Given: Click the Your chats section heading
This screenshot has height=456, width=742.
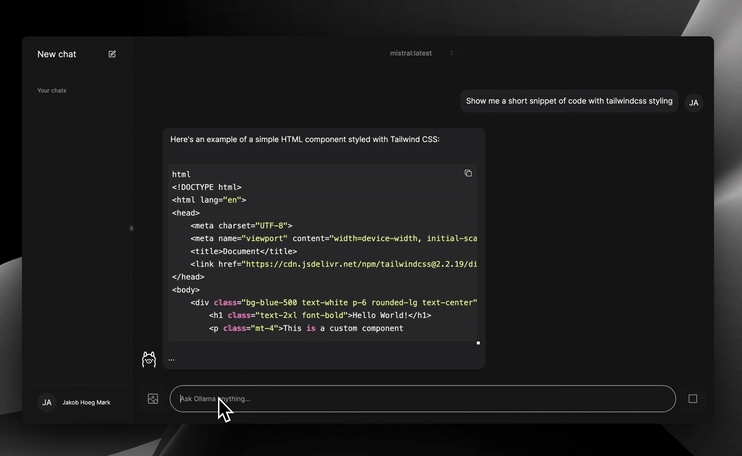Looking at the screenshot, I should (x=52, y=91).
